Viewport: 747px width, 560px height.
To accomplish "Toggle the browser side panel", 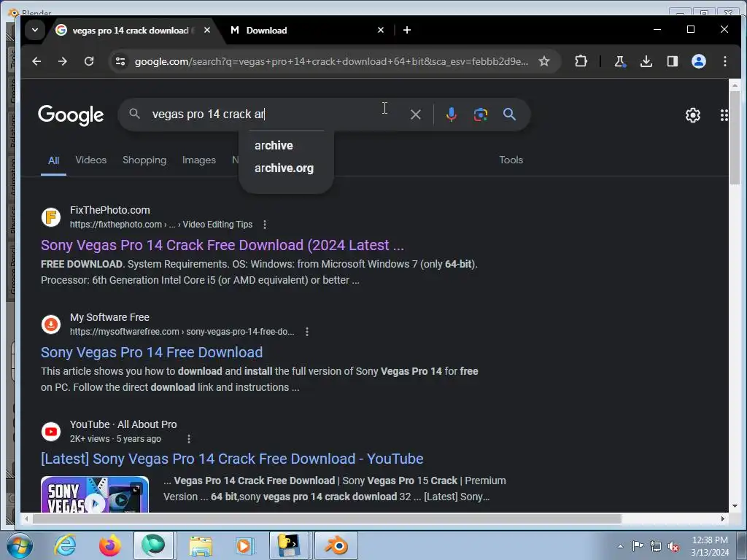I will tap(672, 61).
